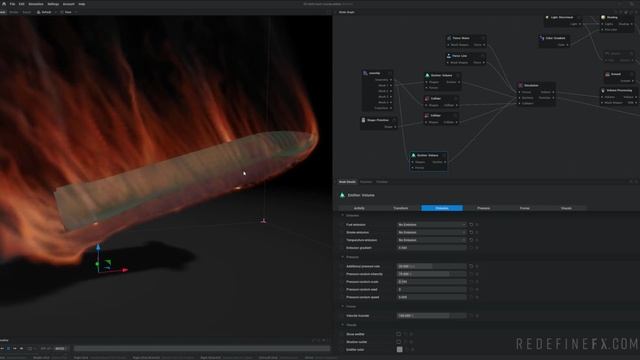Switch to the Force tab
Image resolution: width=640 pixels, height=360 pixels.
(x=525, y=208)
